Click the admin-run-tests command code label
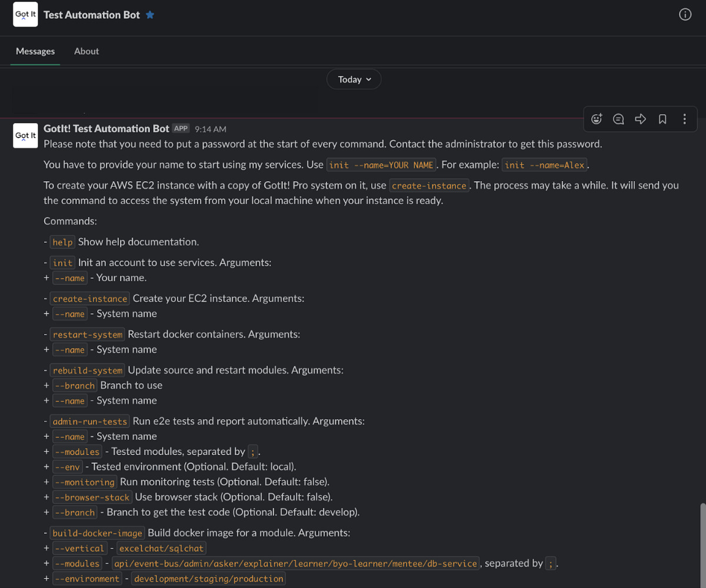Viewport: 706px width, 588px height. click(x=90, y=422)
